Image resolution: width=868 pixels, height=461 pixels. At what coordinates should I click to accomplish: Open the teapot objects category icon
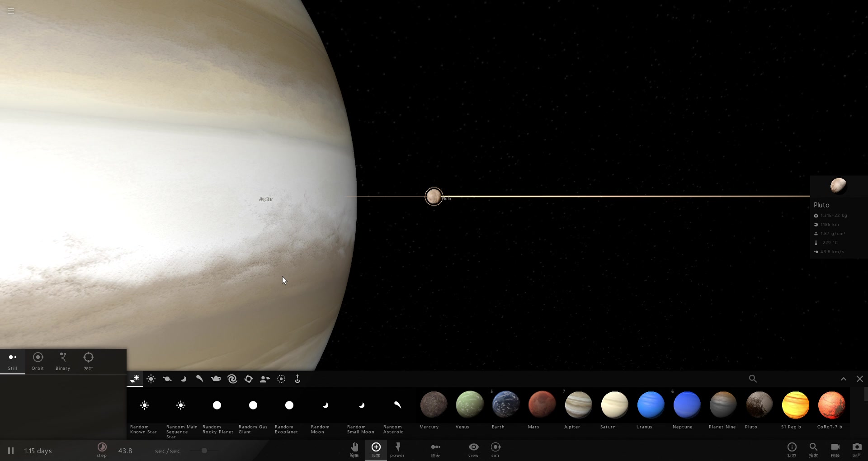tap(216, 379)
